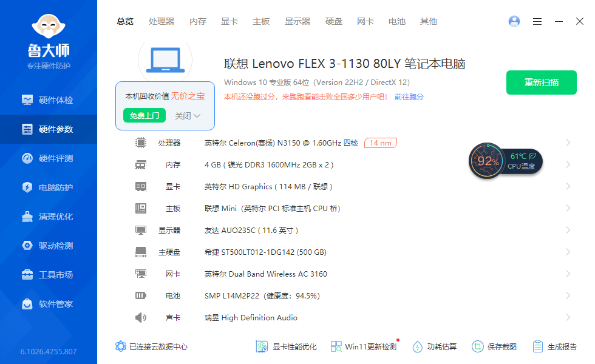
Task: Open 清理优化 sidebar section
Action: (x=48, y=217)
